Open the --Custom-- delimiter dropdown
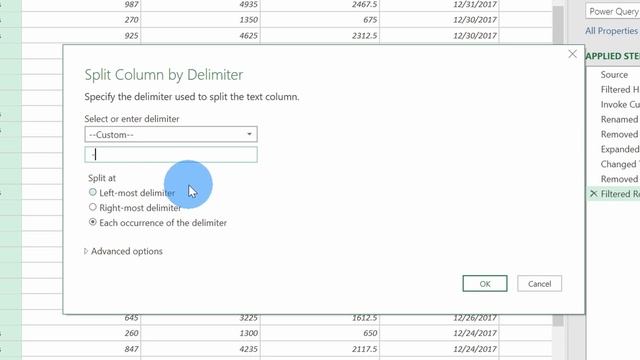 pyautogui.click(x=171, y=134)
